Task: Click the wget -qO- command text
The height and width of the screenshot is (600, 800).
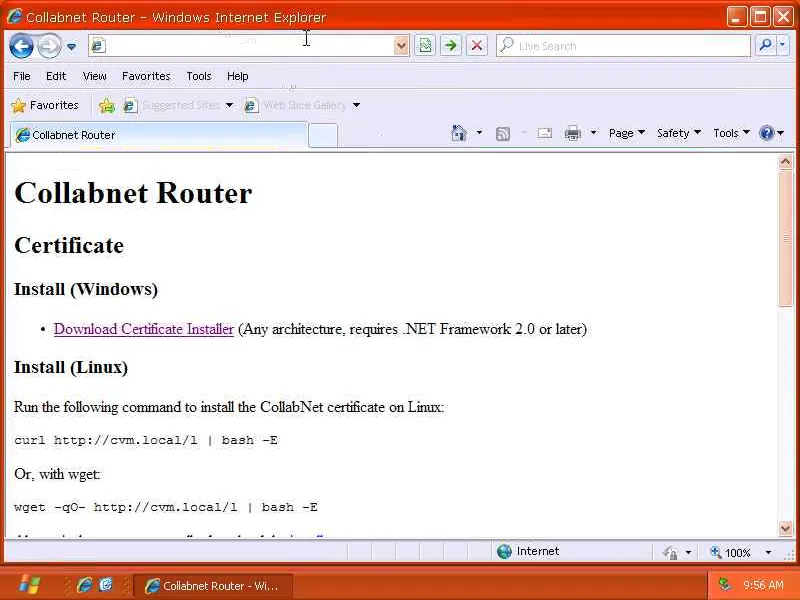Action: 166,507
